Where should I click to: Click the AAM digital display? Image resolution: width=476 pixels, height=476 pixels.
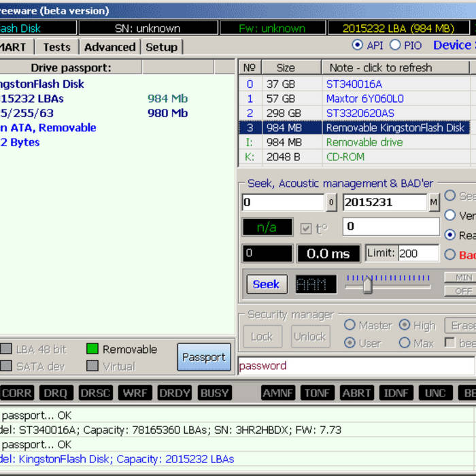pyautogui.click(x=316, y=284)
